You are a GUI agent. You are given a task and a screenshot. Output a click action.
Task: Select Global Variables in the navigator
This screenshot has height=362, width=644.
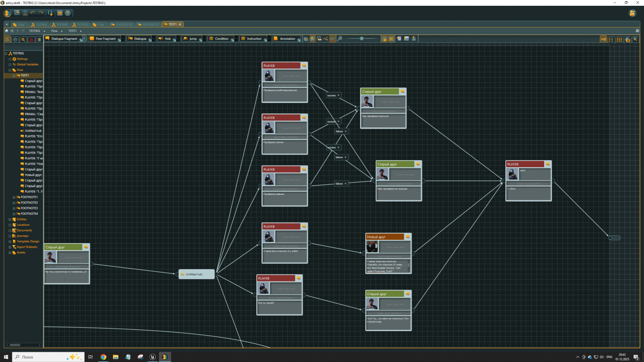pos(27,64)
